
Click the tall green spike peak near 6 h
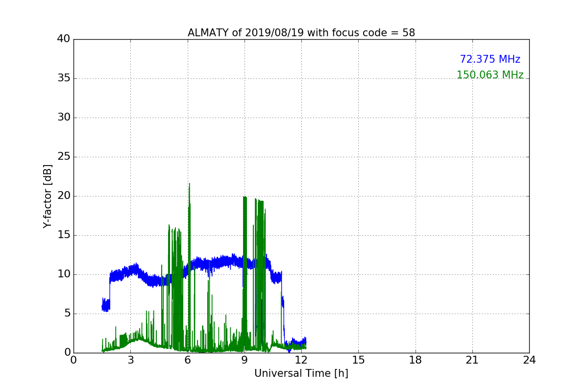pyautogui.click(x=189, y=184)
